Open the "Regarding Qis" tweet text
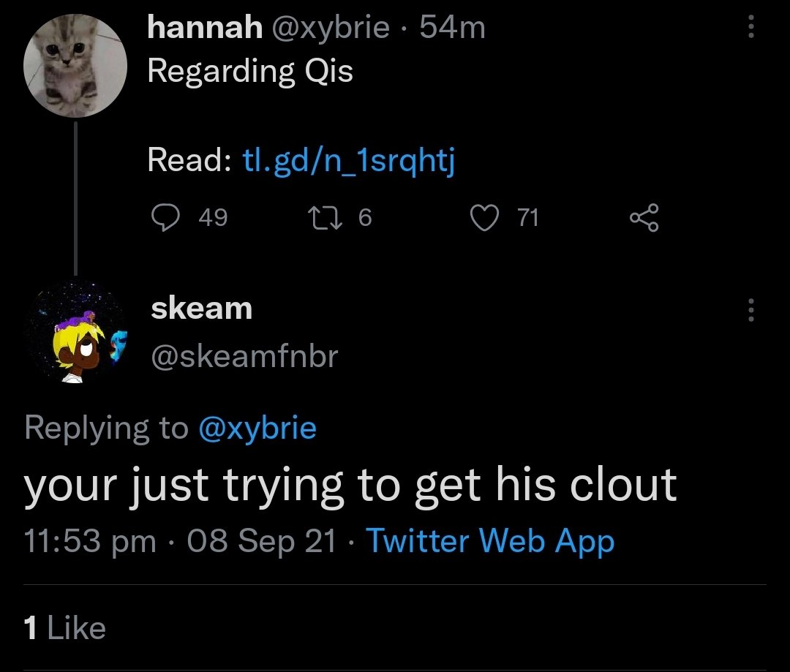The width and height of the screenshot is (790, 672). [x=250, y=71]
